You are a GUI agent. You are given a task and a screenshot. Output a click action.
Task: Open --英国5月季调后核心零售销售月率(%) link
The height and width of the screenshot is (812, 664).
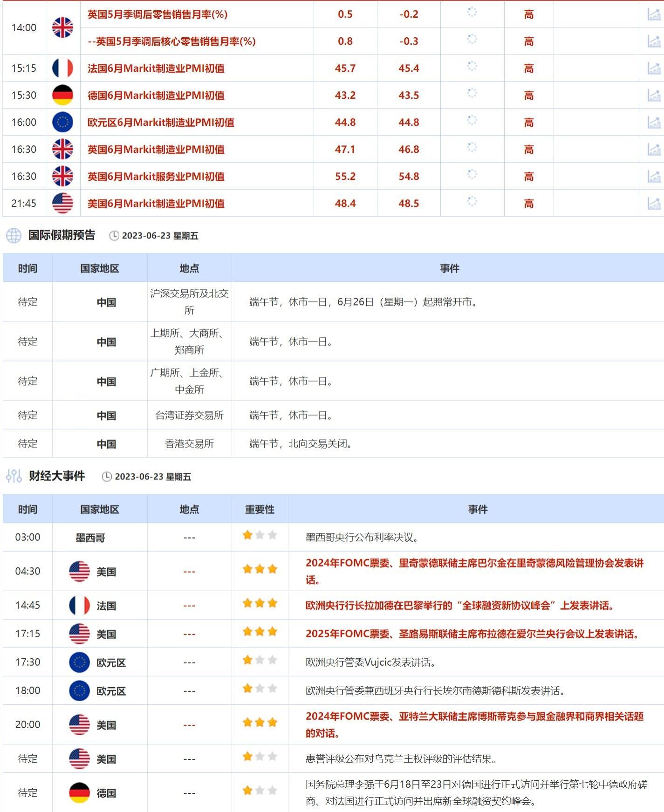coord(171,41)
